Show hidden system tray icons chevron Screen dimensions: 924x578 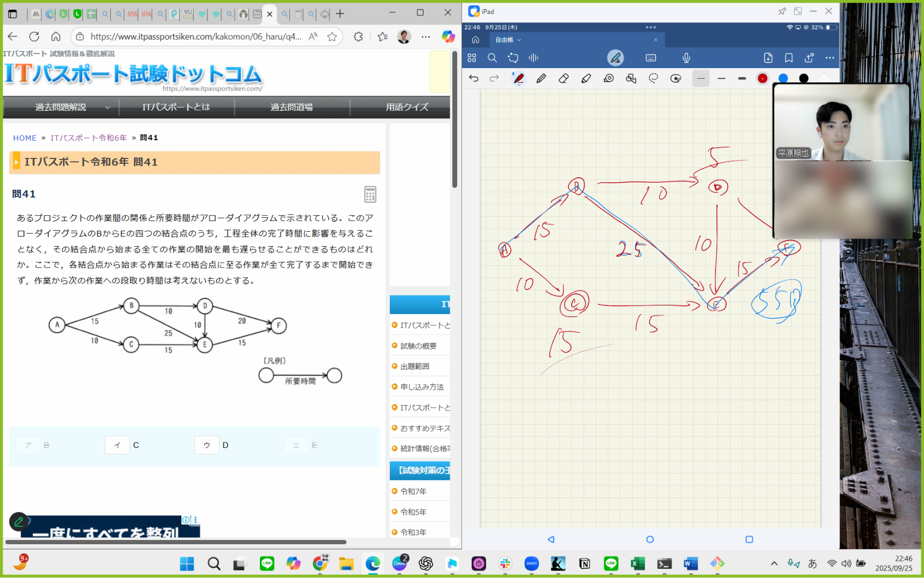coord(774,564)
